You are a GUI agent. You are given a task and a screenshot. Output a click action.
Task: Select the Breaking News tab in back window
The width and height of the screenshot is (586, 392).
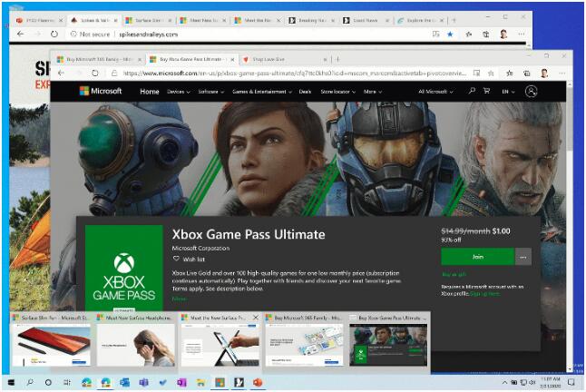tap(312, 20)
